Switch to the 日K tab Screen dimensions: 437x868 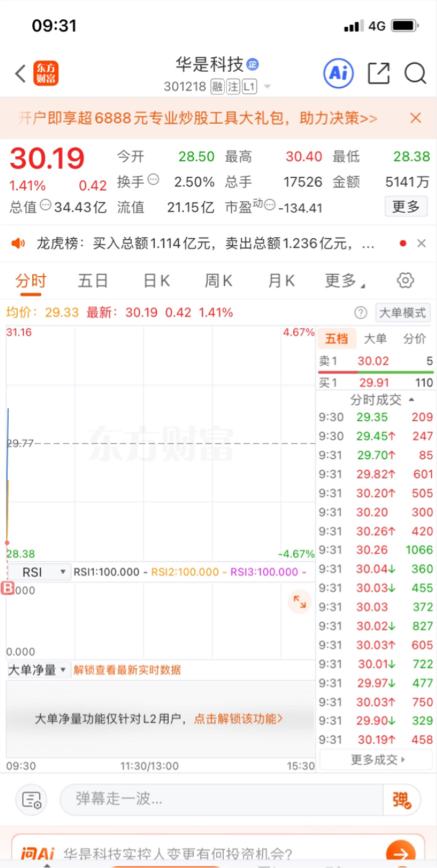point(156,281)
